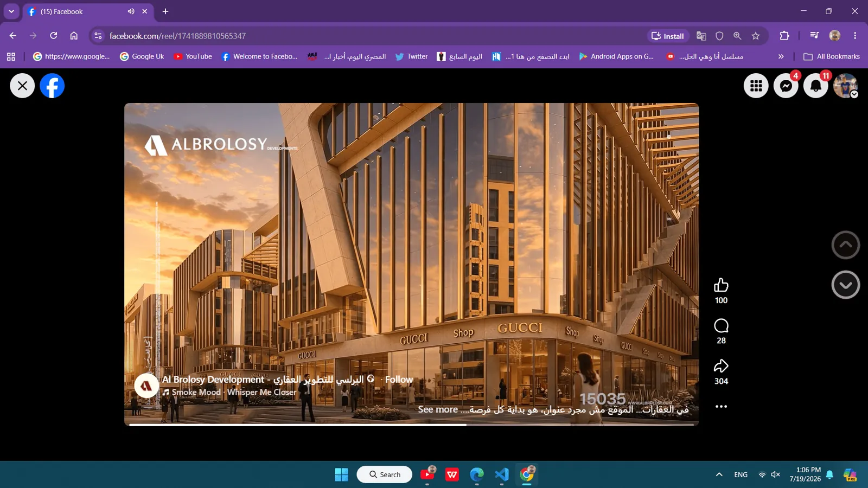Bookmark this page with the star

point(756,36)
